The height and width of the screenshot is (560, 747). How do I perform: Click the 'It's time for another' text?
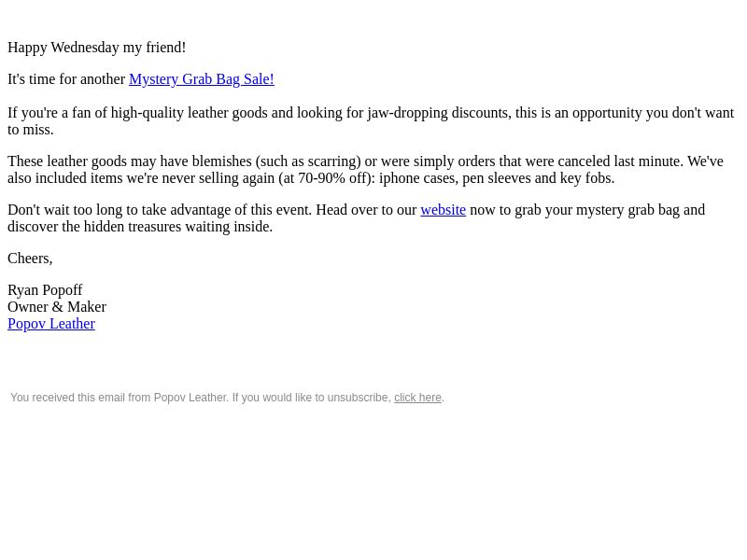point(66,79)
